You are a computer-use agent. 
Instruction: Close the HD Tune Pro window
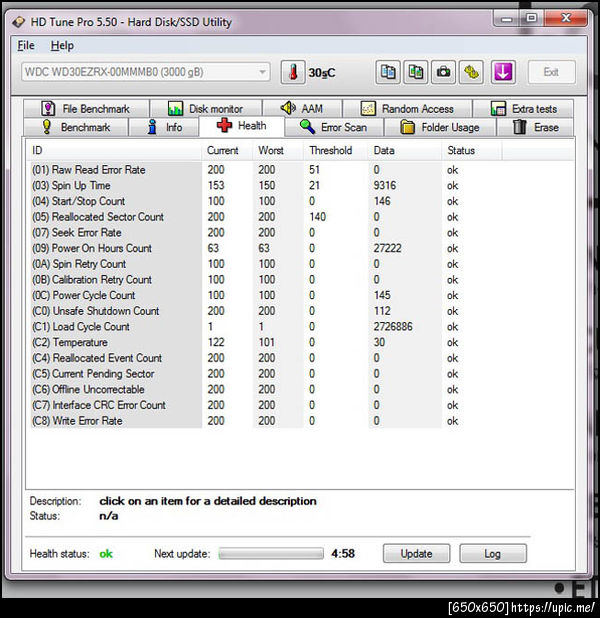566,18
